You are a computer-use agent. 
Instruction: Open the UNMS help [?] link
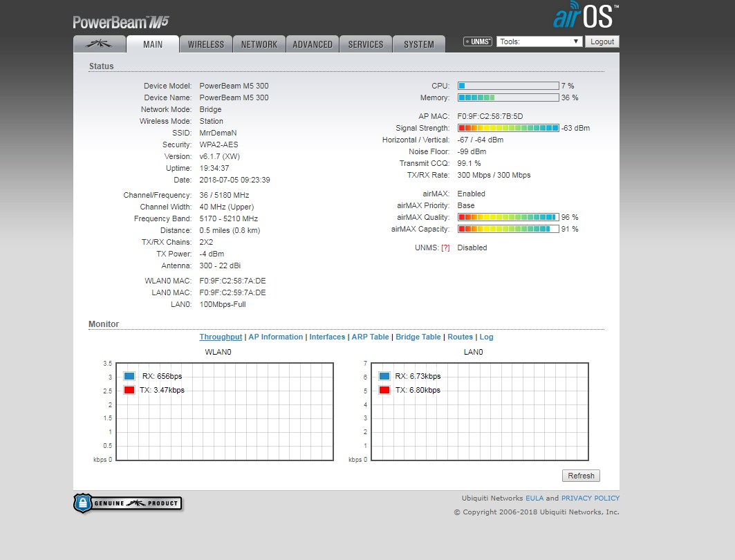pos(445,248)
